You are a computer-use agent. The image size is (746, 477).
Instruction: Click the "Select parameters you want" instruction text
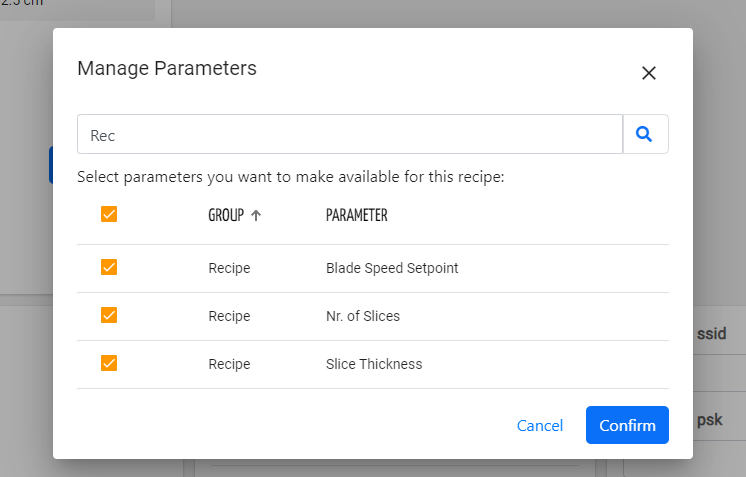pos(291,177)
